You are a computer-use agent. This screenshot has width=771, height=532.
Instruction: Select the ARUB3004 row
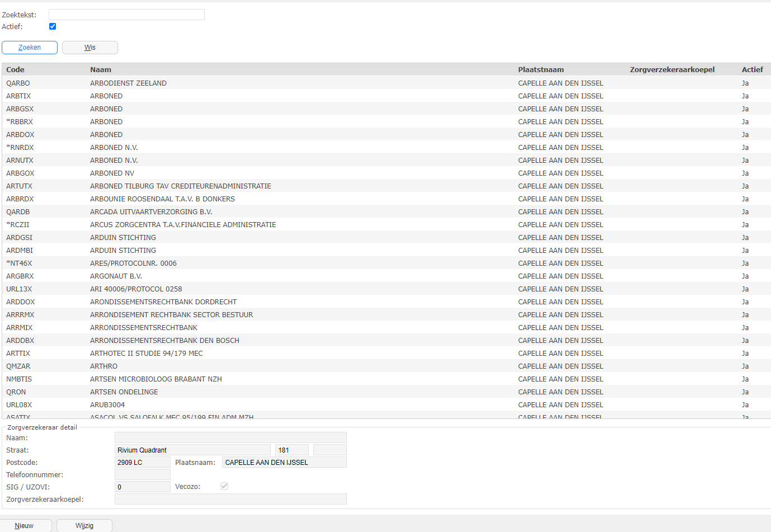pos(386,404)
